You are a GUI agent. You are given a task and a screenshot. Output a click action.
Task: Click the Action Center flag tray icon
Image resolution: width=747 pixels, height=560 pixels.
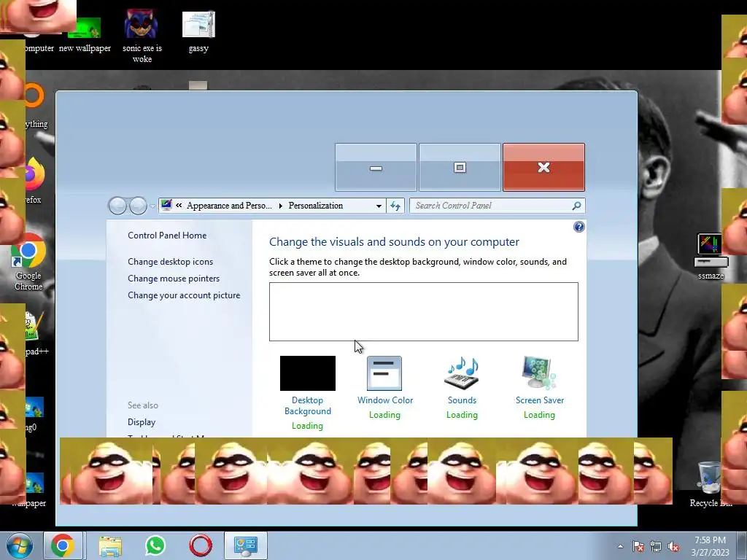(638, 546)
